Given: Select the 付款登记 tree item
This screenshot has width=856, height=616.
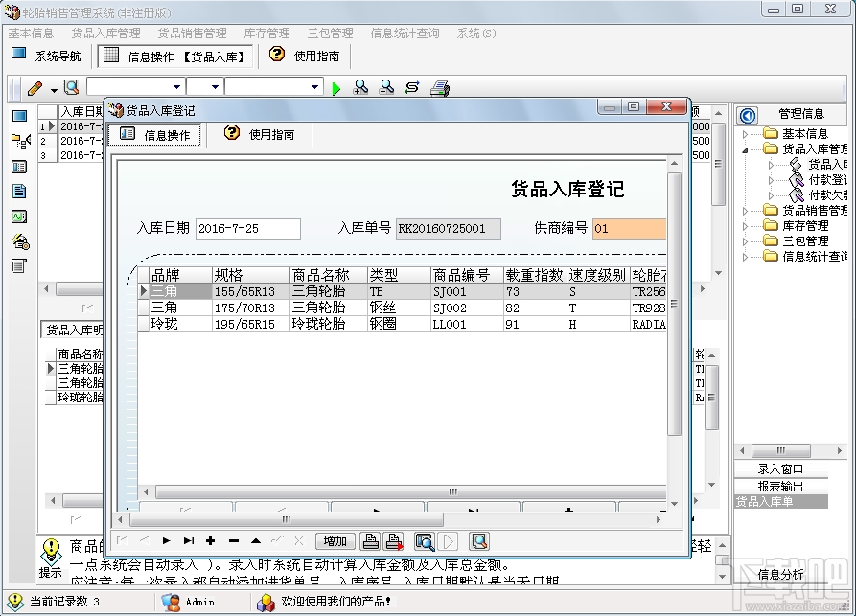Looking at the screenshot, I should 826,179.
